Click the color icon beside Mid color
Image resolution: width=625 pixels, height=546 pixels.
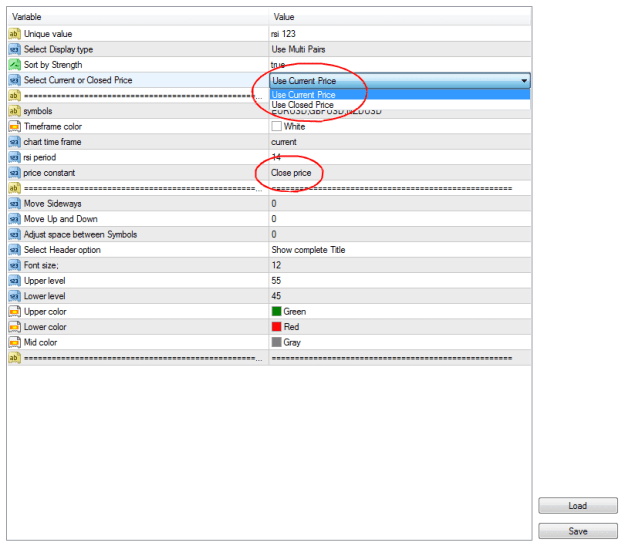(x=14, y=343)
